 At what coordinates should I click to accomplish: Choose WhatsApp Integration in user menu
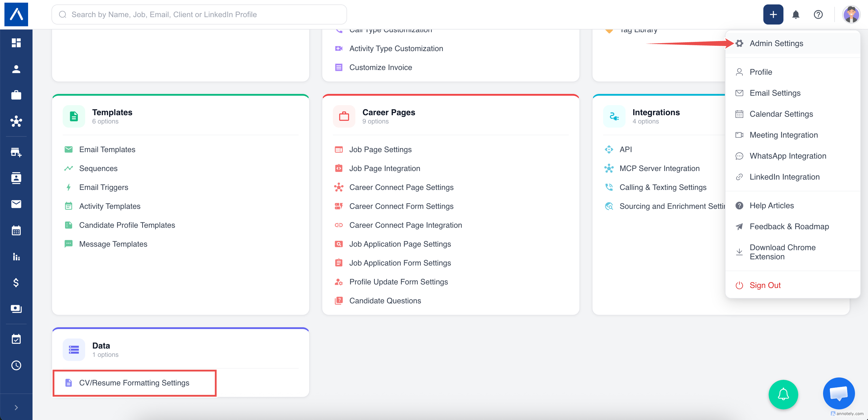793,156
